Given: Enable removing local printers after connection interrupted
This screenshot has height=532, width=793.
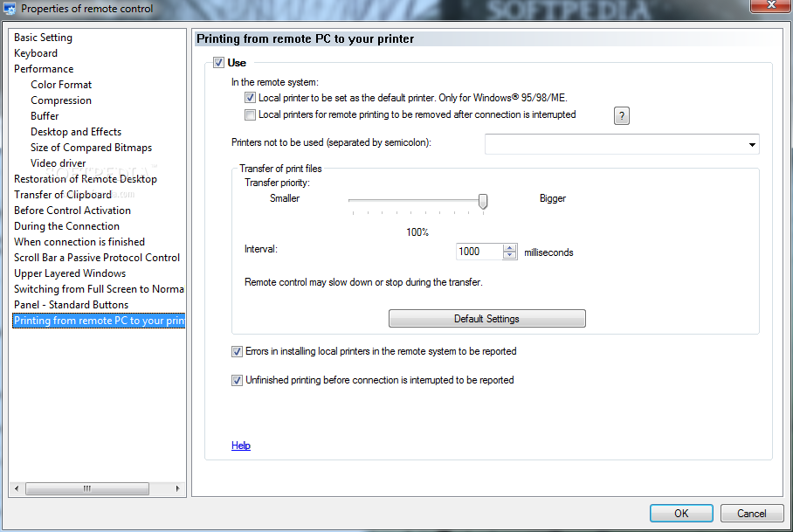Looking at the screenshot, I should [x=250, y=114].
